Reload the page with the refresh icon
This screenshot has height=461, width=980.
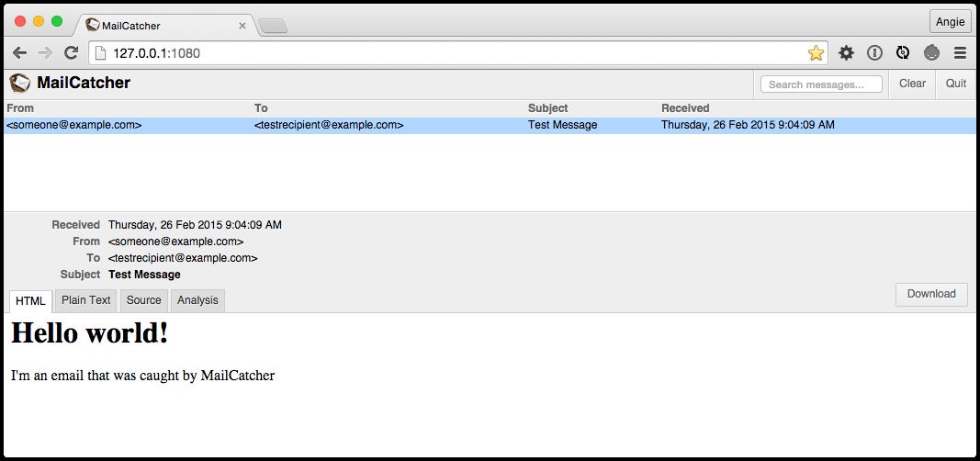71,53
